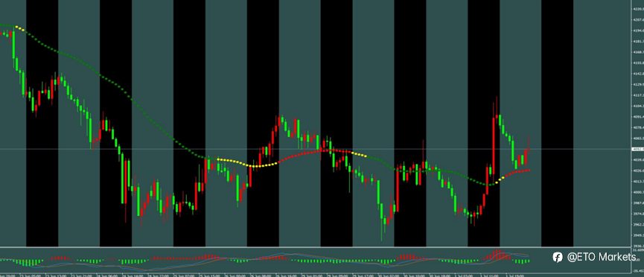Select the first yellow segment of moving average
This screenshot has width=644, height=277.
(x=19, y=28)
